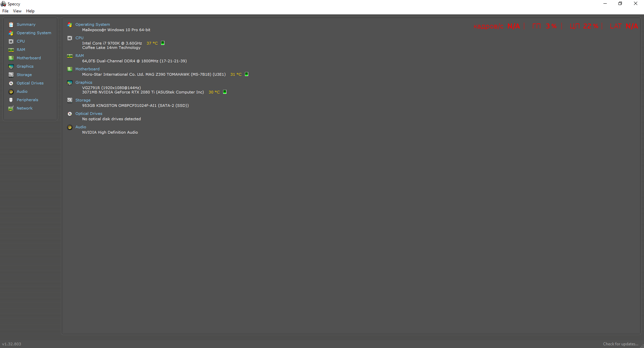Image resolution: width=644 pixels, height=348 pixels.
Task: Show the Motherboard section from the sidebar
Action: 29,58
